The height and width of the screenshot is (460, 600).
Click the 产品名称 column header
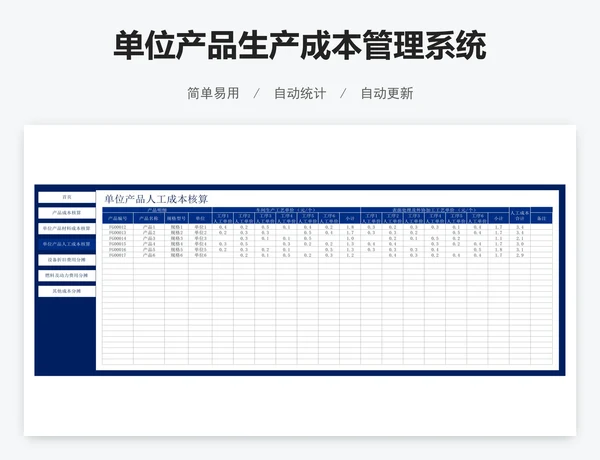(x=149, y=219)
